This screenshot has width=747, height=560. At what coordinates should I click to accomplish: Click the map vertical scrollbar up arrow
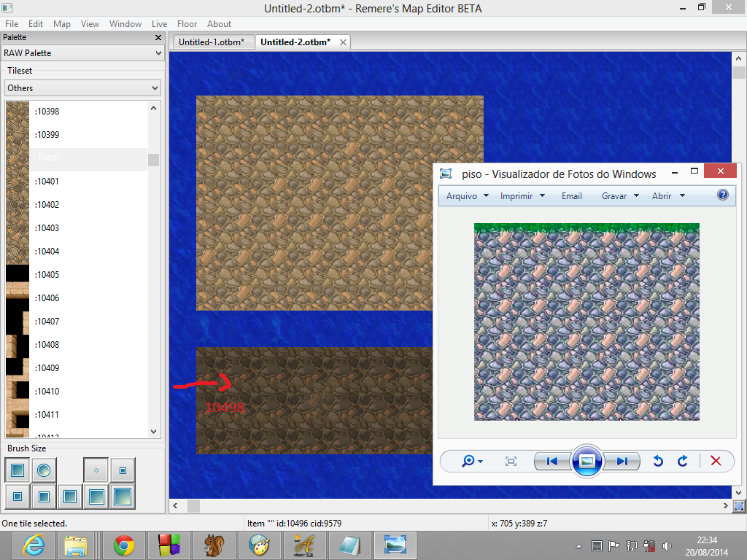pos(738,58)
